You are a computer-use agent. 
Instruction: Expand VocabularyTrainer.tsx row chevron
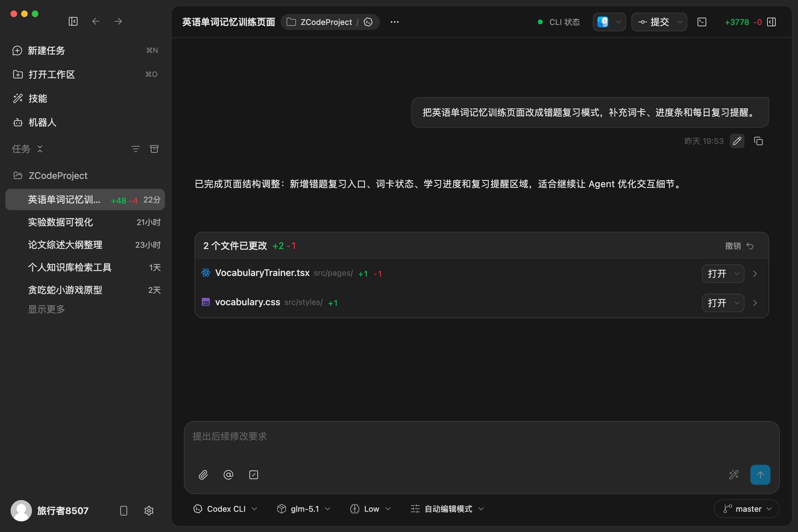point(755,273)
